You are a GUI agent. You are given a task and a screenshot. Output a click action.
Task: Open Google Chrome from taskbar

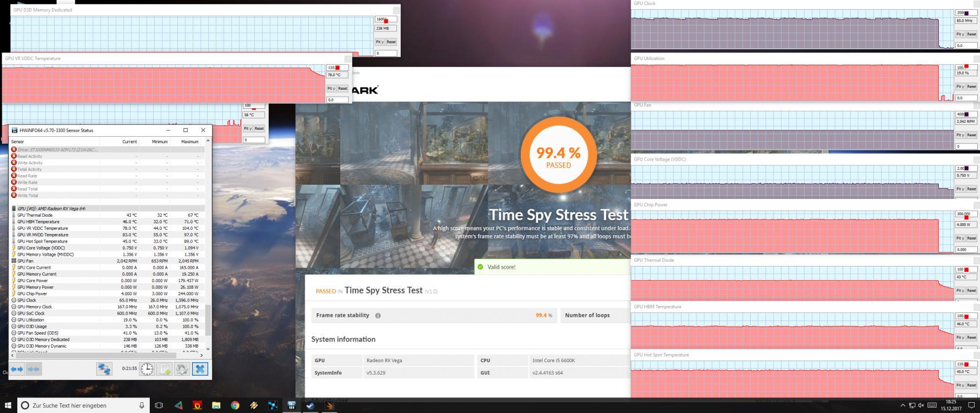(235, 405)
